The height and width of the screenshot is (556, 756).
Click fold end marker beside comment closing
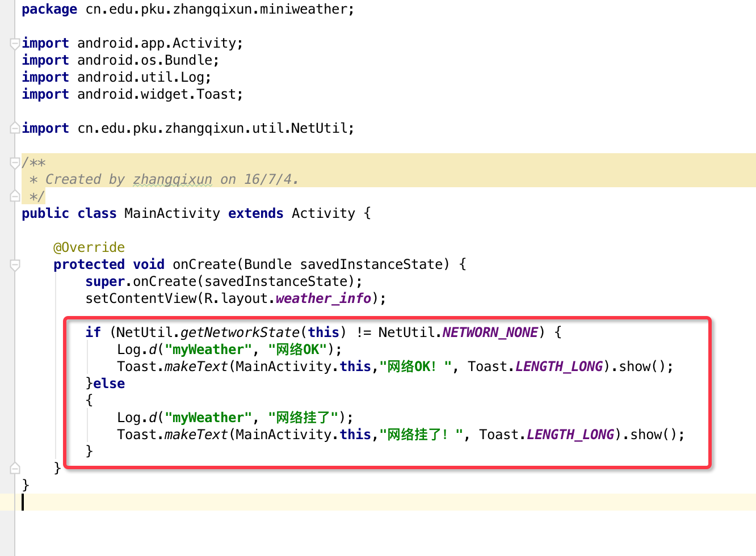coord(15,196)
